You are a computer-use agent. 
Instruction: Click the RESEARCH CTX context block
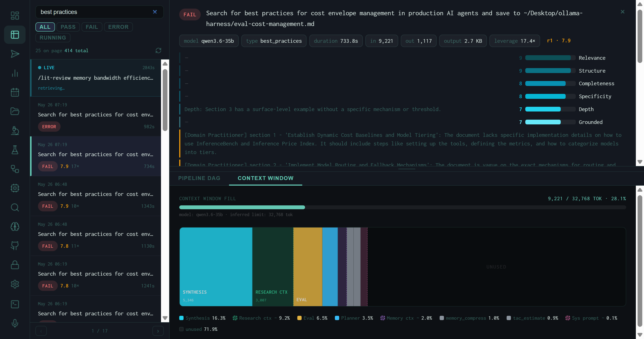coord(273,267)
